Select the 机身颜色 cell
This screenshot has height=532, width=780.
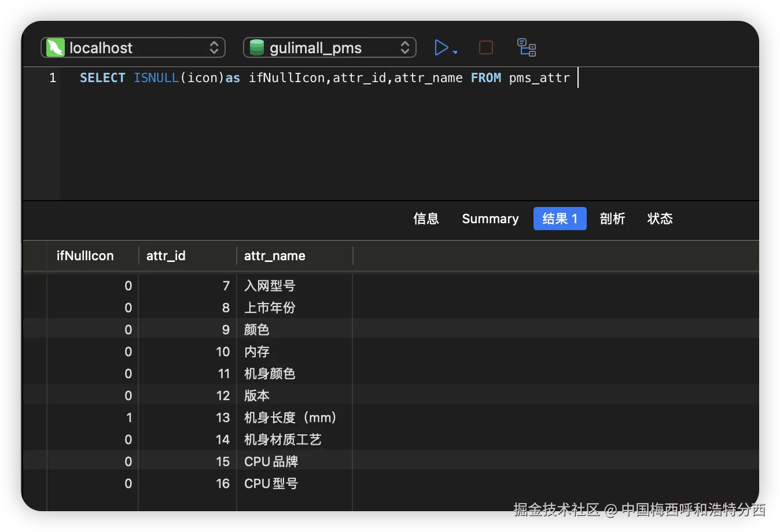(295, 374)
